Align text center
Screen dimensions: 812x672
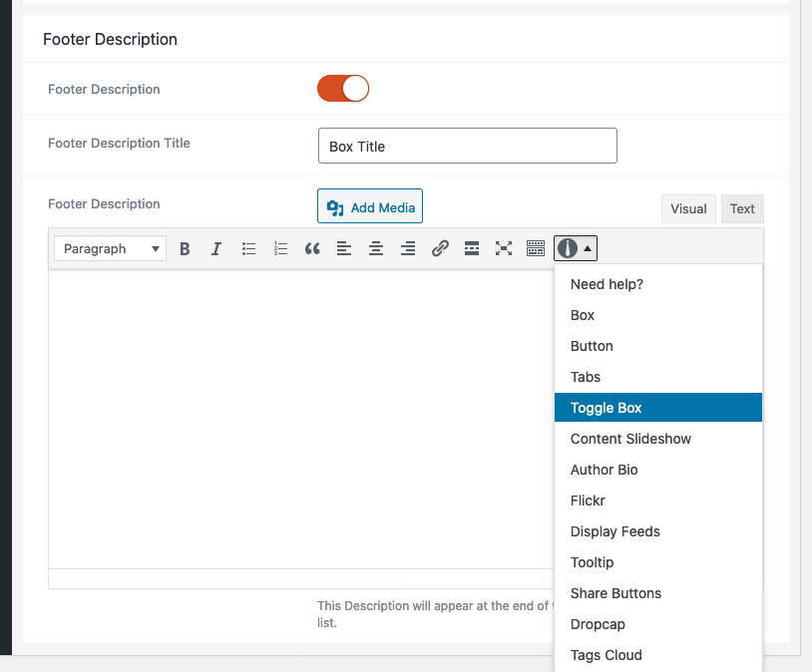(376, 249)
